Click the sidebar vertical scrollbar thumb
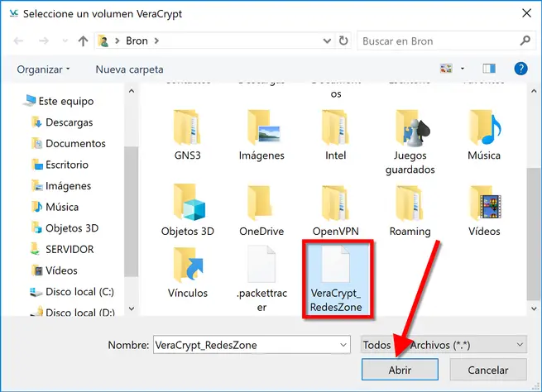542x392 pixels. (132, 212)
